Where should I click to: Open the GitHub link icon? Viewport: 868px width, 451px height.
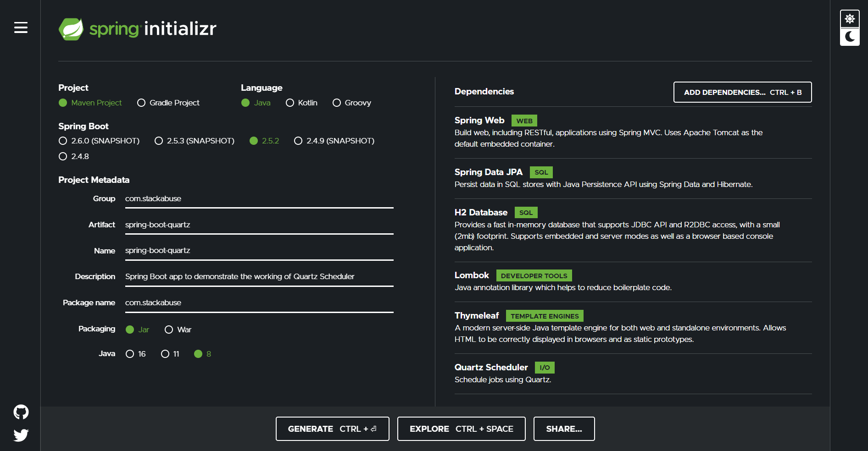21,412
